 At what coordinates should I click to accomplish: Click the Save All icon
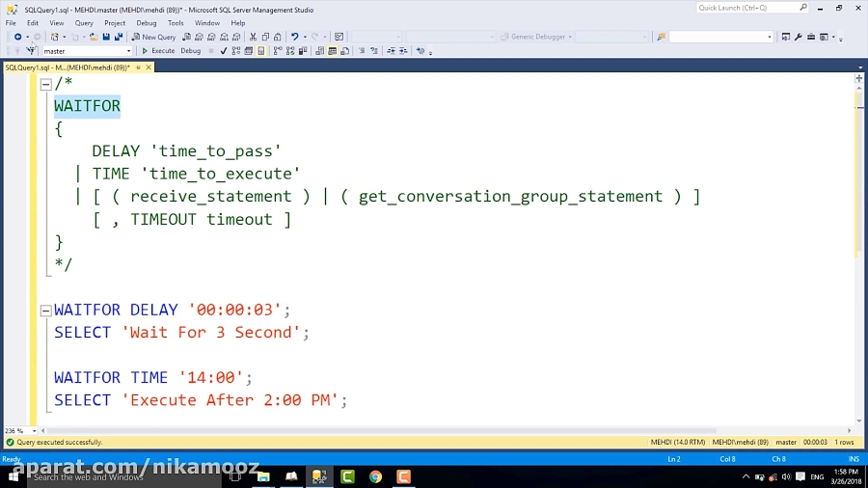coord(119,37)
